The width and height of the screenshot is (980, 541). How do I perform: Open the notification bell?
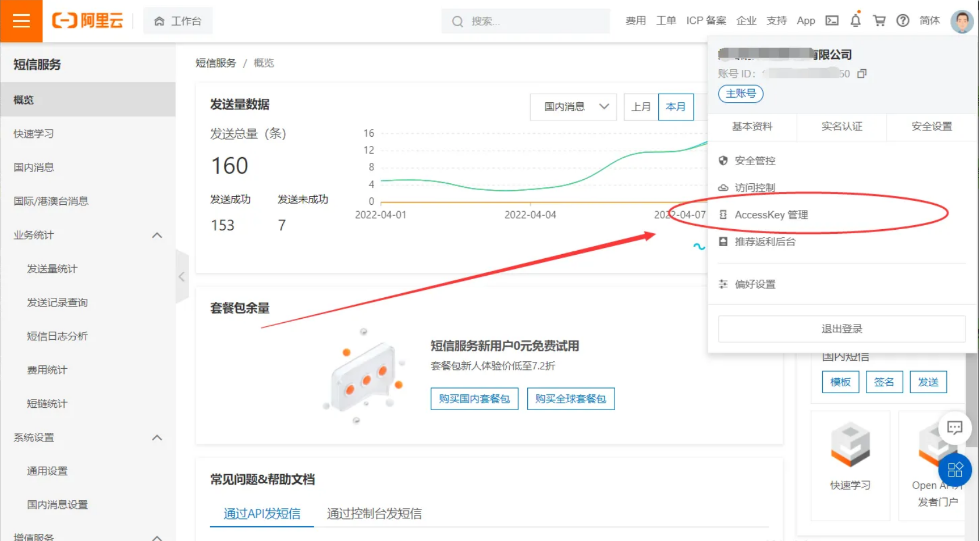pos(855,21)
